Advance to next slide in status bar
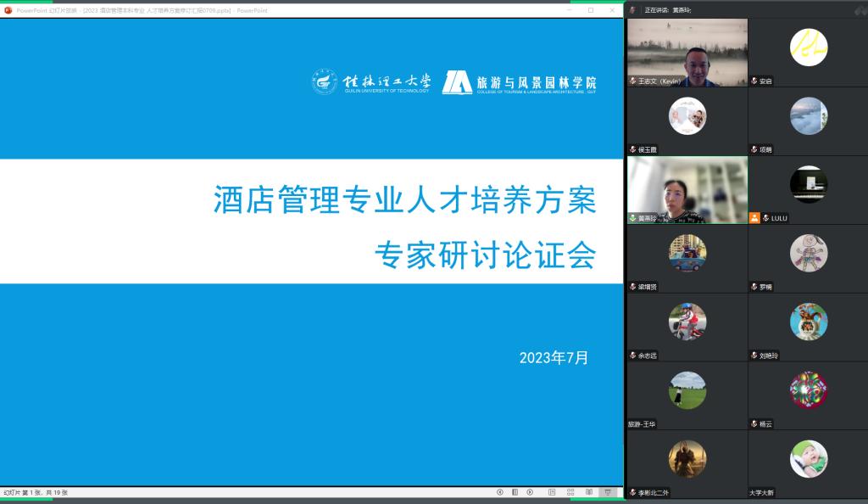Image resolution: width=868 pixels, height=504 pixels. 530,492
